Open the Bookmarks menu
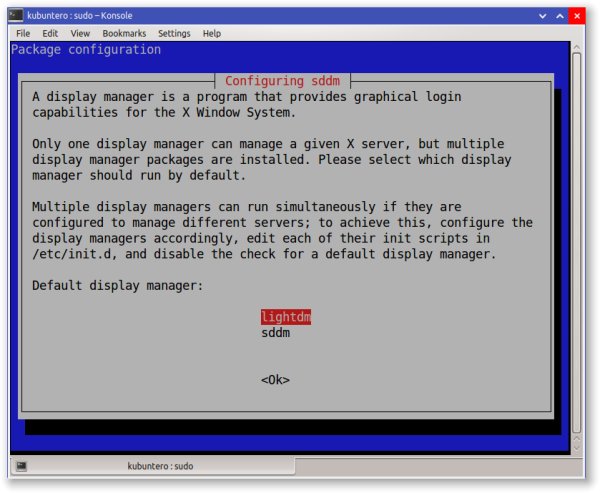The image size is (600, 493). [x=124, y=34]
